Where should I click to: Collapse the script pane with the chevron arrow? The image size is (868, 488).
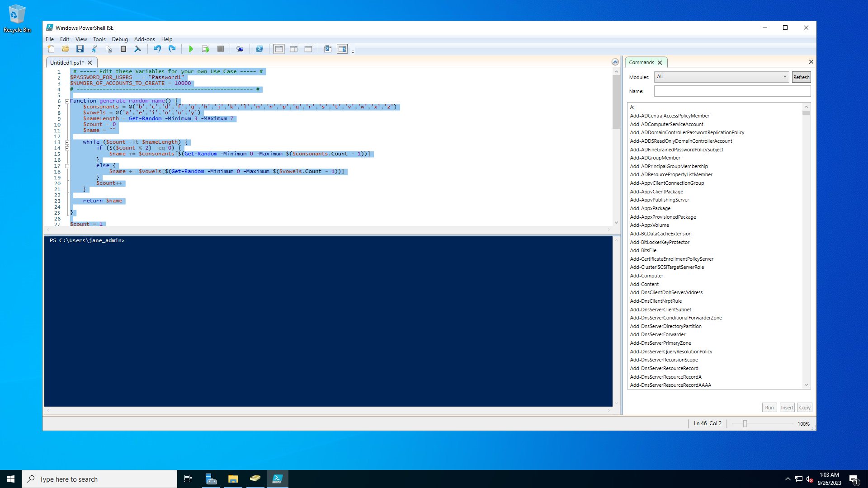click(x=615, y=62)
